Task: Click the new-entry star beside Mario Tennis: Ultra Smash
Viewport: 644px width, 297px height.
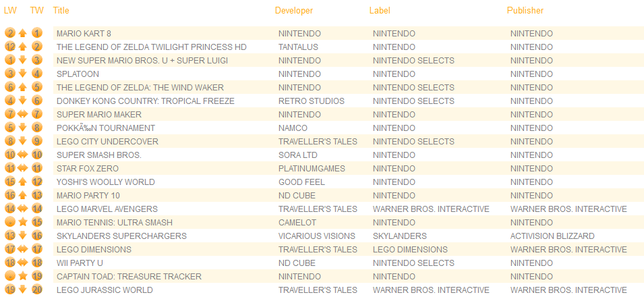Action: (x=23, y=222)
